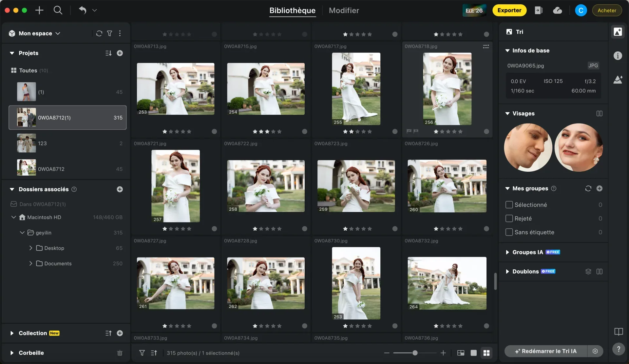This screenshot has width=629, height=364.
Task: Click Redémarrer le Tri IA button
Action: pyautogui.click(x=546, y=351)
